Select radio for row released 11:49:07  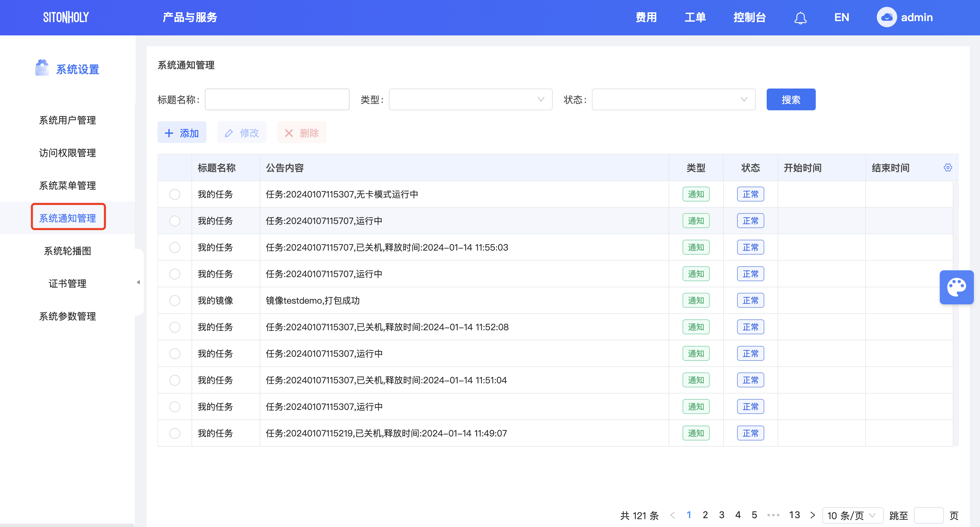pos(174,433)
